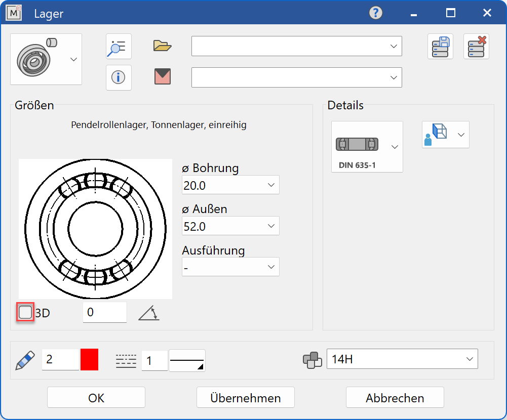507x420 pixels.
Task: Maximize the Lager dialog
Action: (x=451, y=13)
